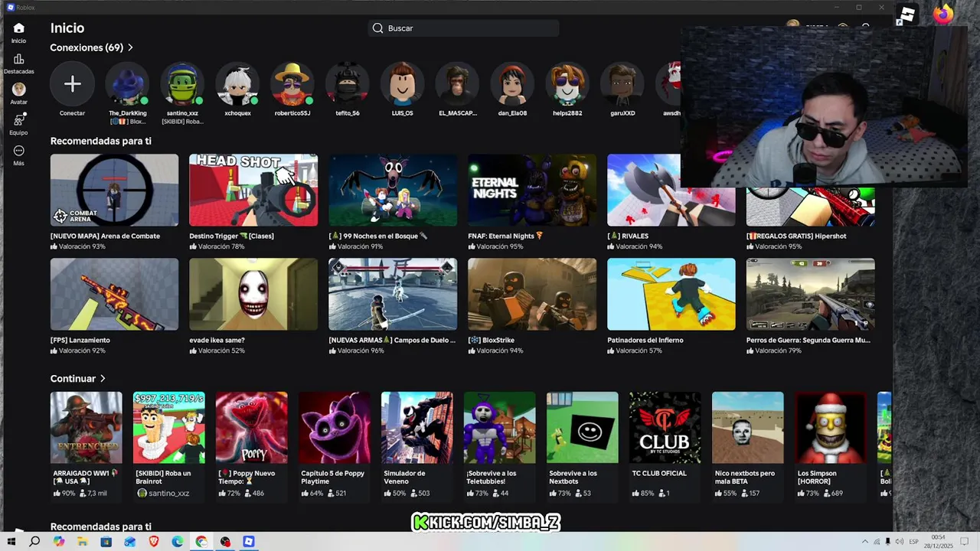Open the Destacadas charts sidebar icon

pyautogui.click(x=18, y=59)
